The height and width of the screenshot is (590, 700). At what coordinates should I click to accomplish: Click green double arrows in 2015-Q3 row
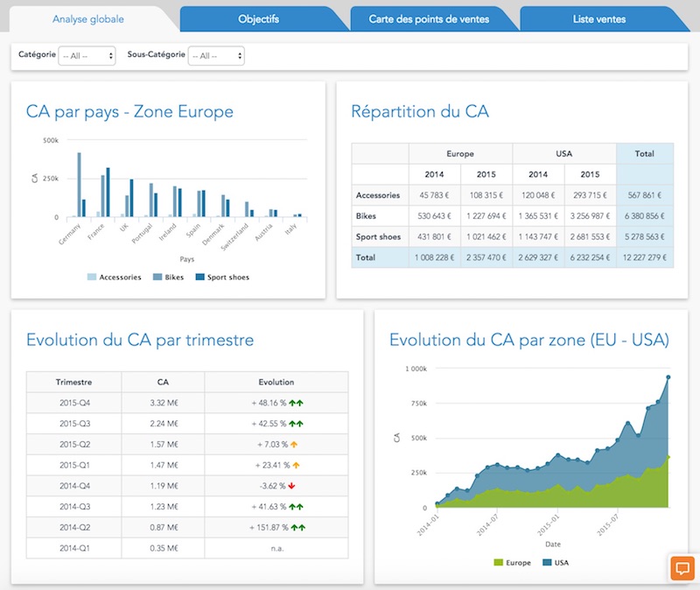[x=296, y=424]
